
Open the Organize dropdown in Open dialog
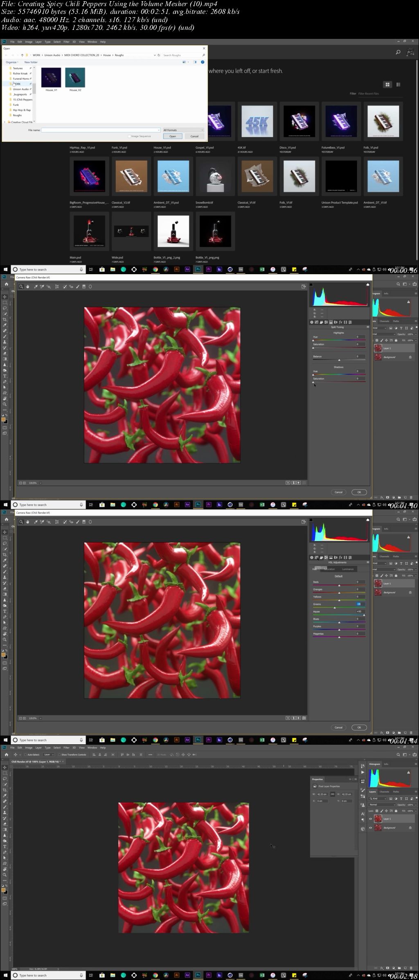[x=12, y=62]
